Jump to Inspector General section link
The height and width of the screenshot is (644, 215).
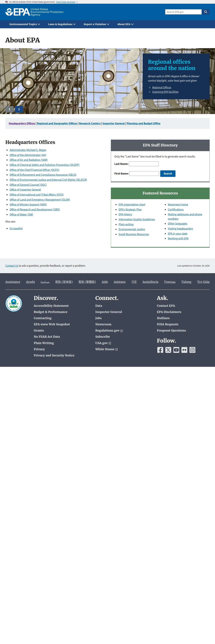coord(114,124)
